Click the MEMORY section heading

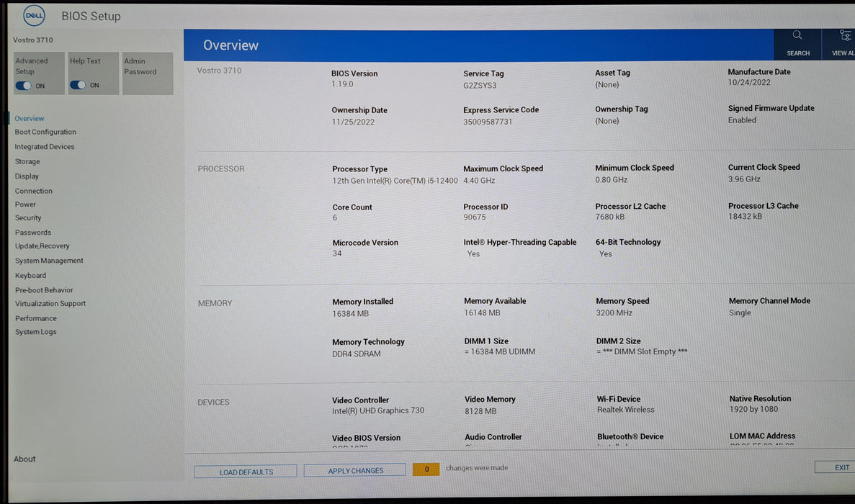point(215,304)
